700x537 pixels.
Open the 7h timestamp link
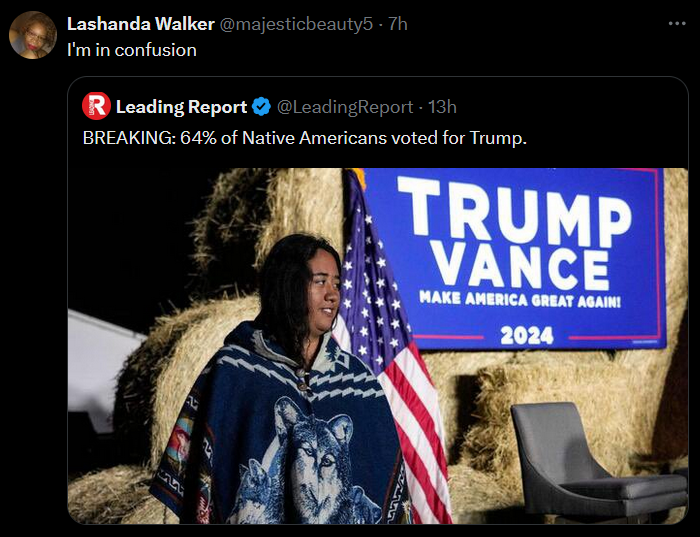point(397,24)
